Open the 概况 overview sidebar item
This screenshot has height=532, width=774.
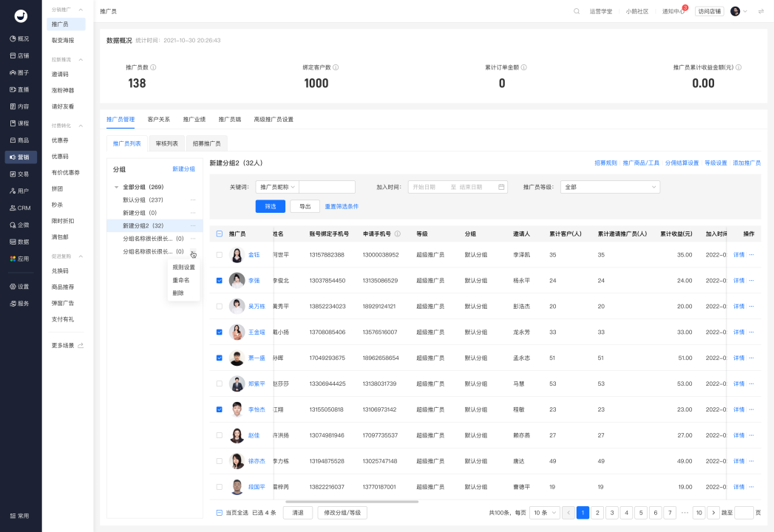click(x=20, y=38)
